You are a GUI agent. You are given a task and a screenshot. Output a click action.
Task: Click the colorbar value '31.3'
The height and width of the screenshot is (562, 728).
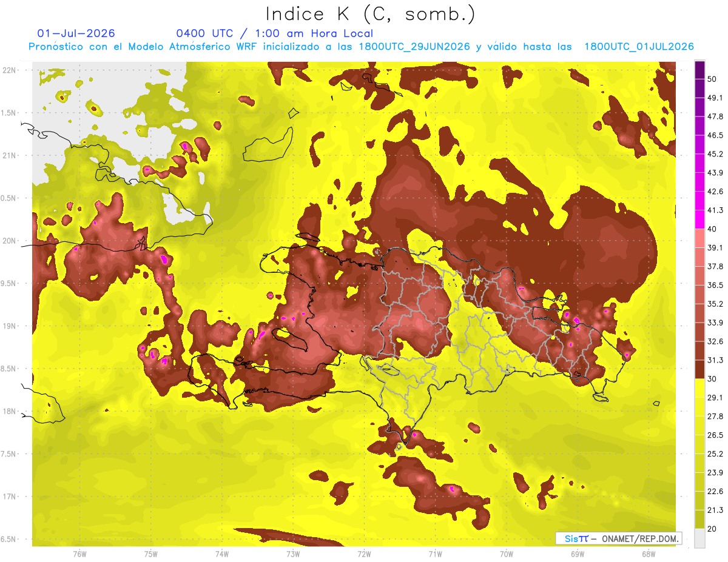pos(715,360)
